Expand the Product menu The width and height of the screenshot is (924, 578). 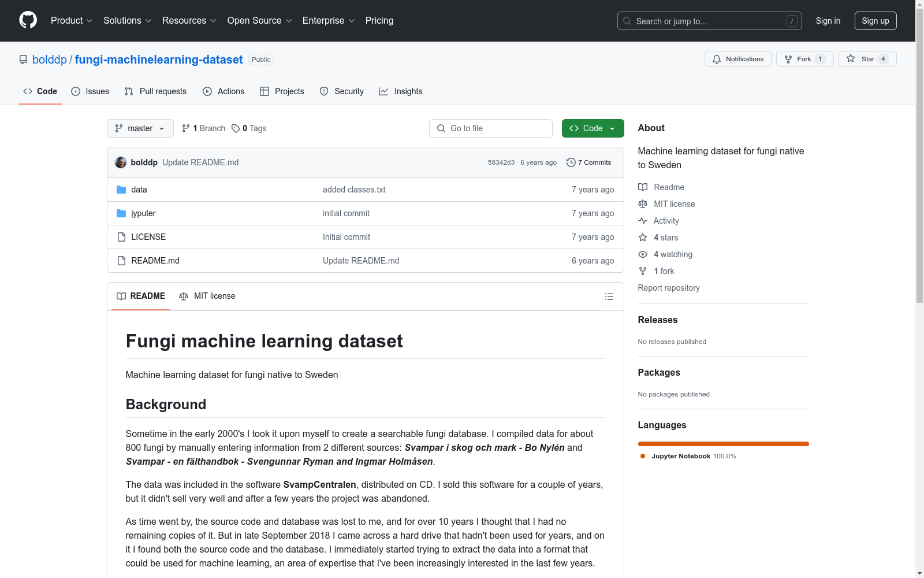72,20
